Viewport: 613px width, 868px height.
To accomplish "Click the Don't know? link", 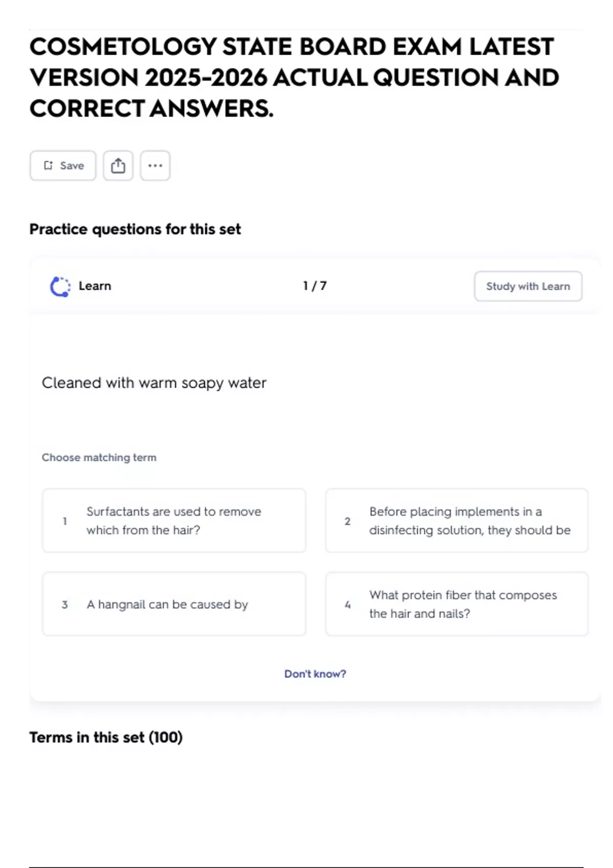I will click(315, 674).
